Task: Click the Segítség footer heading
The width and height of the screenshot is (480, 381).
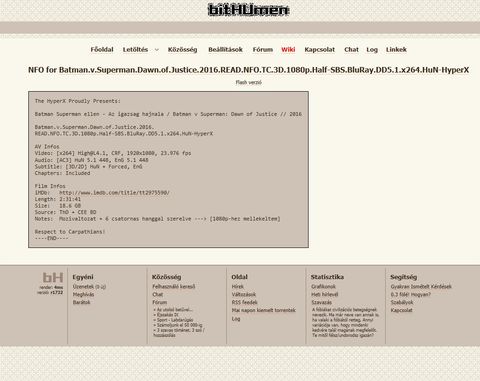Action: tap(403, 277)
